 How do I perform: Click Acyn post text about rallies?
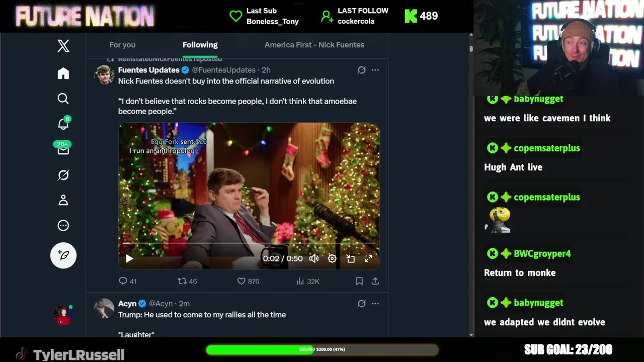pos(202,315)
